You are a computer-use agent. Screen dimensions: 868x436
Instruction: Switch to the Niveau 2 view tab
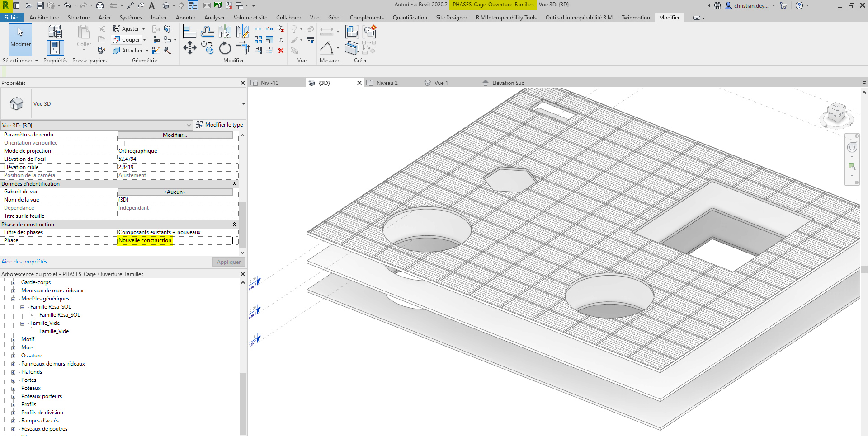(x=387, y=83)
